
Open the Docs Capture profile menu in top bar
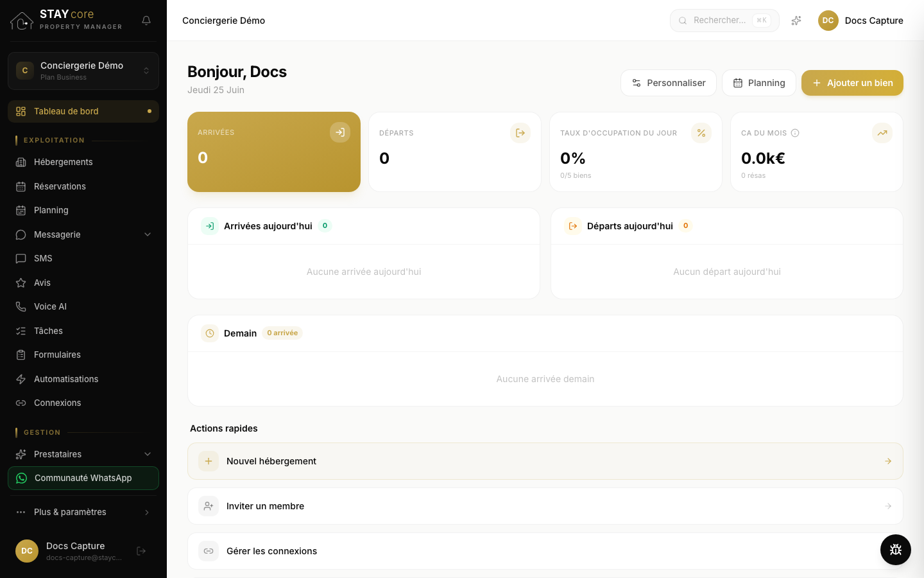click(860, 21)
